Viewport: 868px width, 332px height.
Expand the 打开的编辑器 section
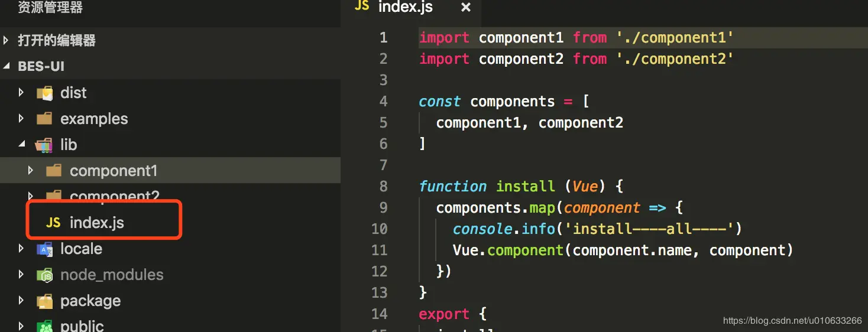pos(7,41)
